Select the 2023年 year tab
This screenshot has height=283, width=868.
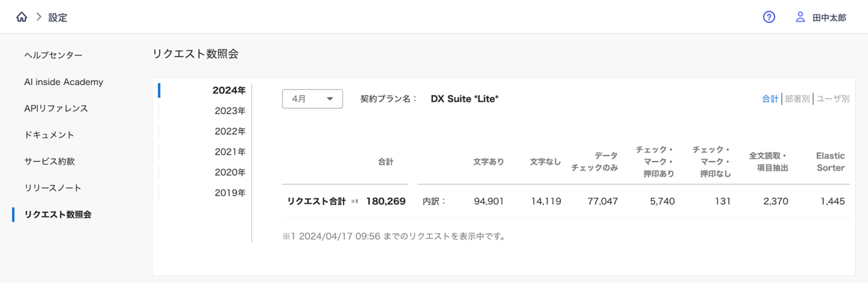click(230, 111)
